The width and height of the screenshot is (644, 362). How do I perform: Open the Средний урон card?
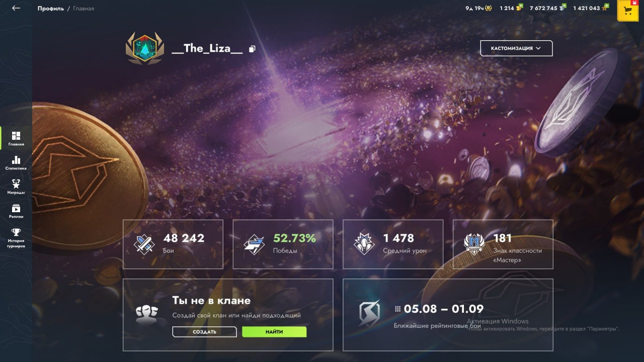pyautogui.click(x=393, y=244)
